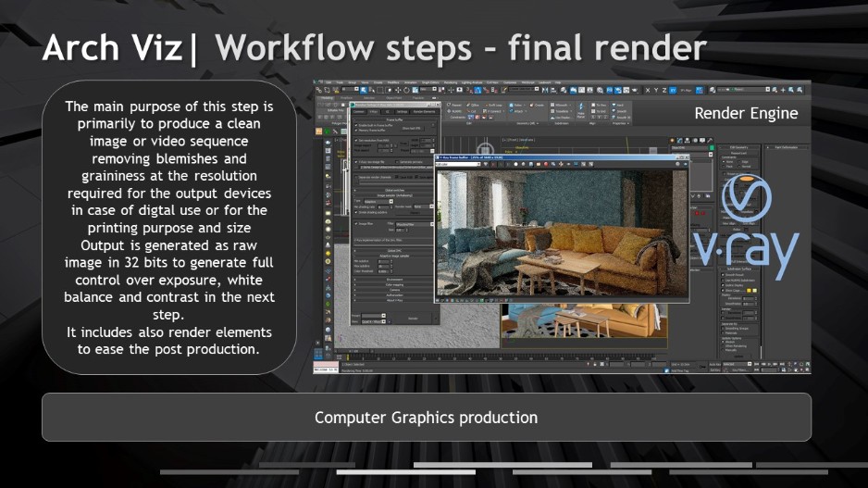Toggle V-Ray raw image file checkbox
This screenshot has height=488, width=868.
click(356, 162)
